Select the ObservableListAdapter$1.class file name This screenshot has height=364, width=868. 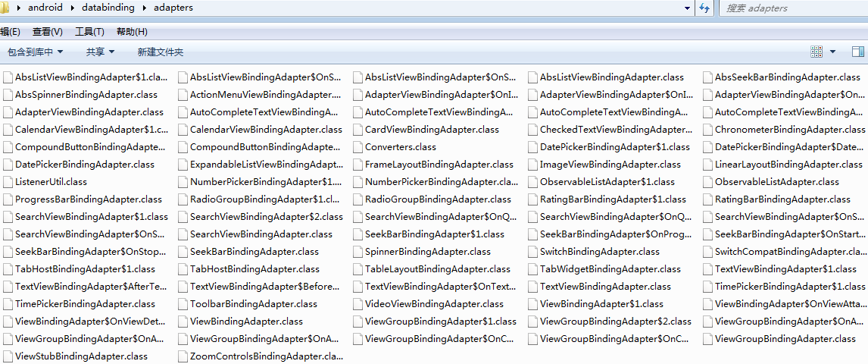pyautogui.click(x=607, y=182)
